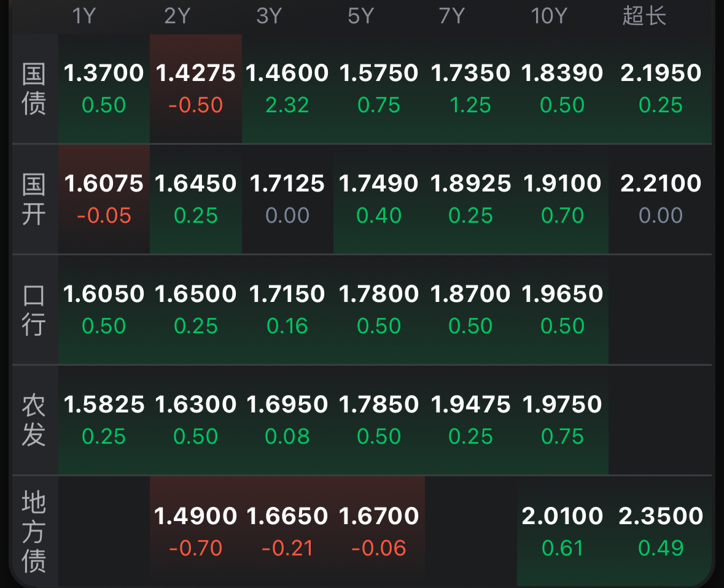Image resolution: width=724 pixels, height=588 pixels.
Task: Click 国开 1Y yield cell 1.6075
Action: pyautogui.click(x=104, y=199)
